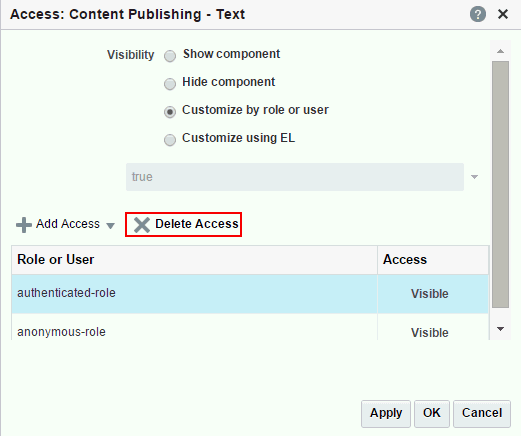The height and width of the screenshot is (436, 521).
Task: Expand the Add Access dropdown arrow
Action: (110, 226)
